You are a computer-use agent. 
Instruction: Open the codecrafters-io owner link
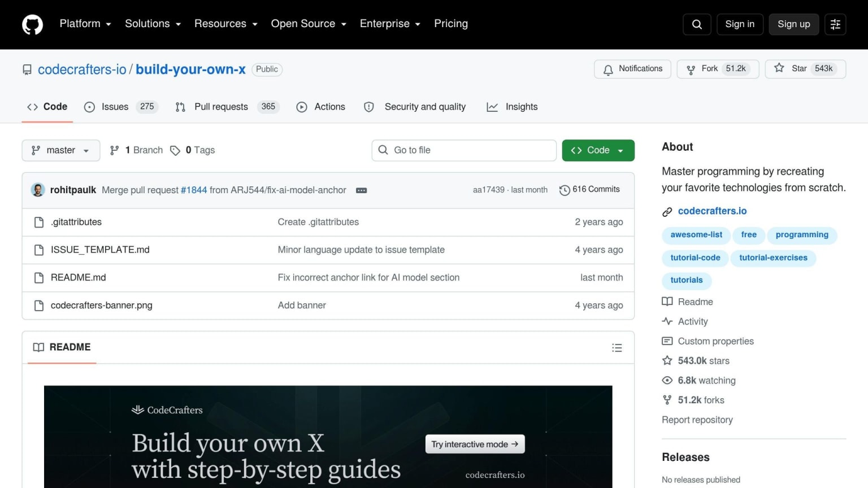click(x=82, y=69)
